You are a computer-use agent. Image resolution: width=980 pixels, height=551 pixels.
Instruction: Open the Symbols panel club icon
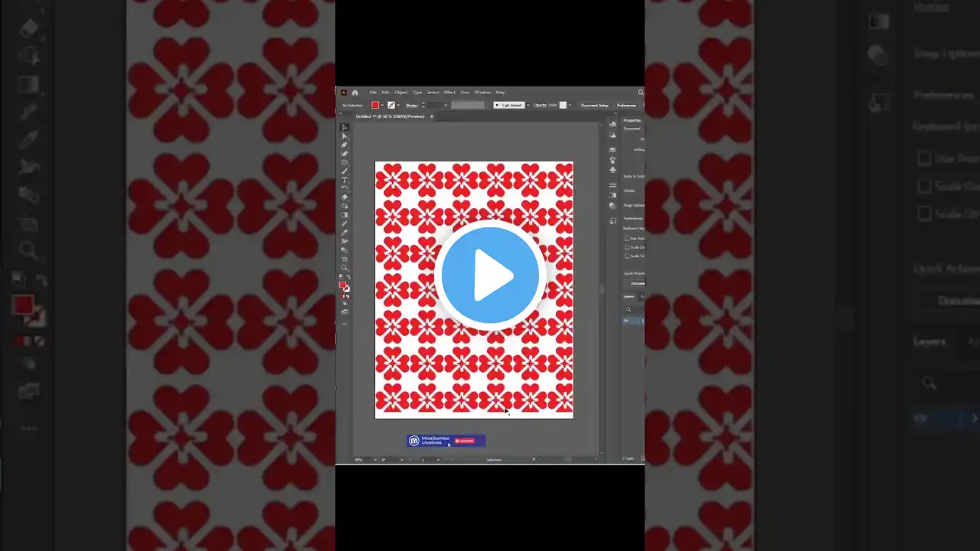(612, 170)
